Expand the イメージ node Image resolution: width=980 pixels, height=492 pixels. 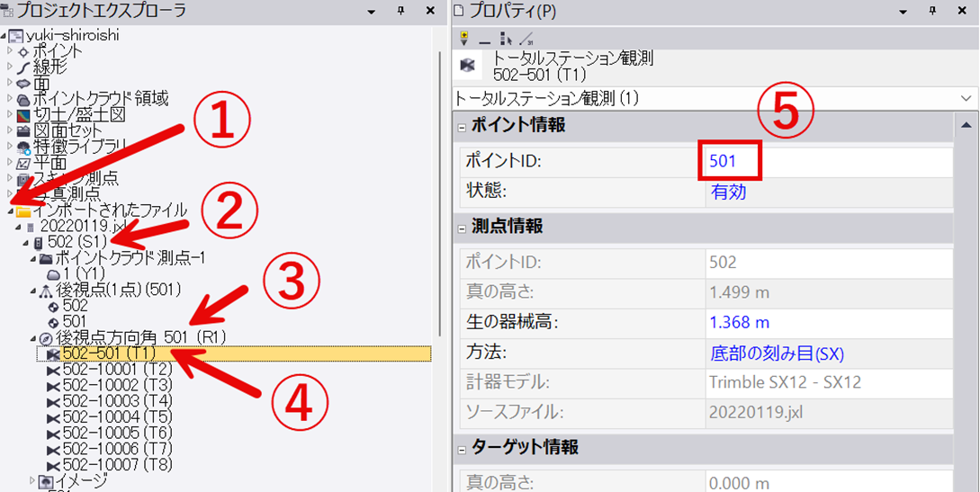point(33,480)
